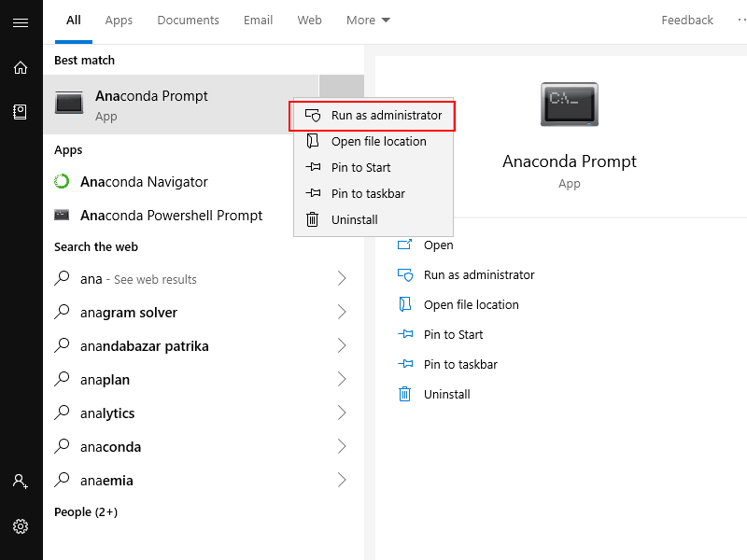The height and width of the screenshot is (560, 747).
Task: Open the More dropdown
Action: (x=368, y=20)
